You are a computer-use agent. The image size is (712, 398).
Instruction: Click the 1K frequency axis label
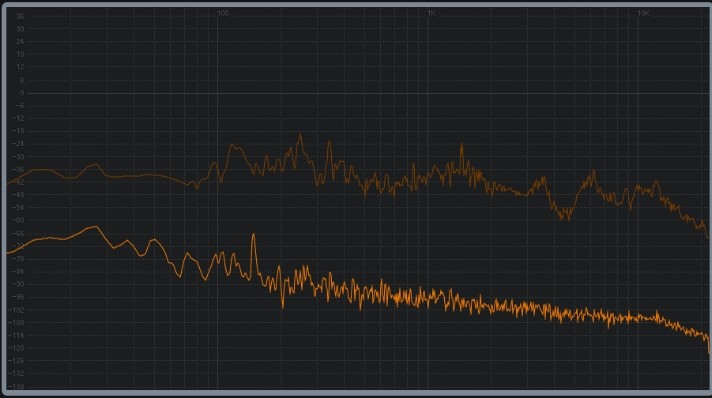click(x=431, y=13)
